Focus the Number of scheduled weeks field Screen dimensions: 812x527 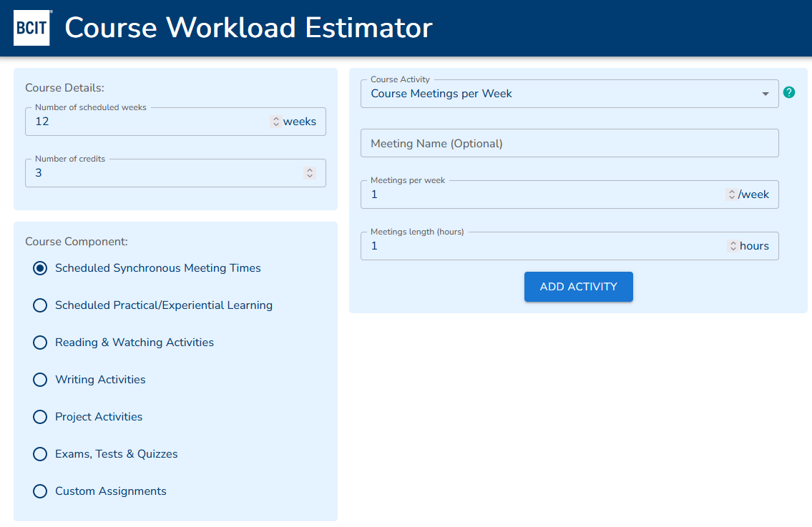[143, 122]
